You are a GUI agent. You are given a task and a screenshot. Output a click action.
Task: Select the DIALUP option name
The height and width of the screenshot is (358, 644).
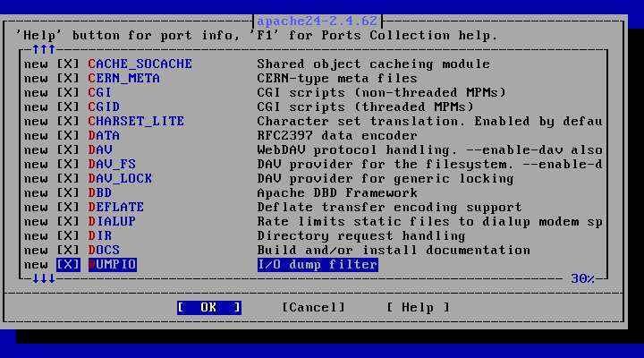point(112,222)
